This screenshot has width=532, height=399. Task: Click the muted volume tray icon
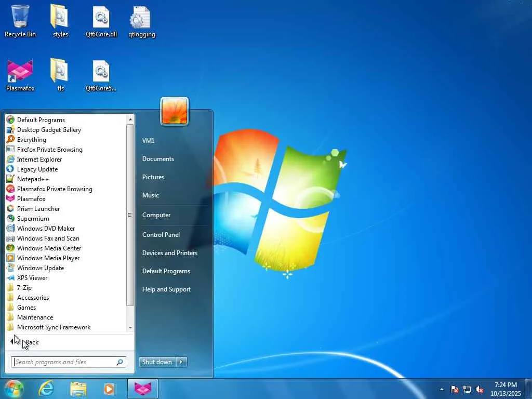480,389
